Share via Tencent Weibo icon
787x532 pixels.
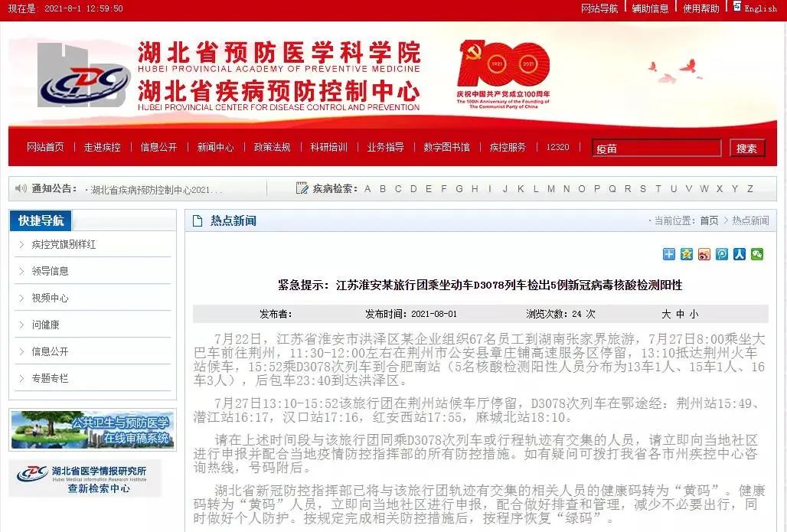[x=721, y=254]
